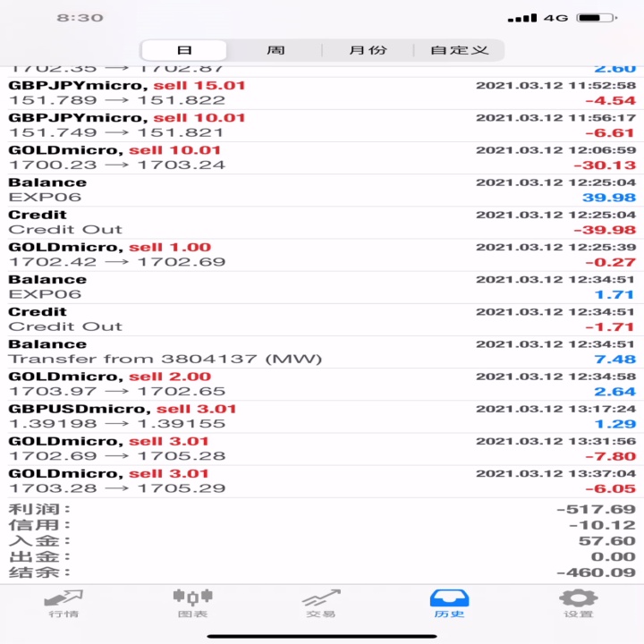Switch to the 自定义 custom filter
The width and height of the screenshot is (644, 644).
pos(459,50)
